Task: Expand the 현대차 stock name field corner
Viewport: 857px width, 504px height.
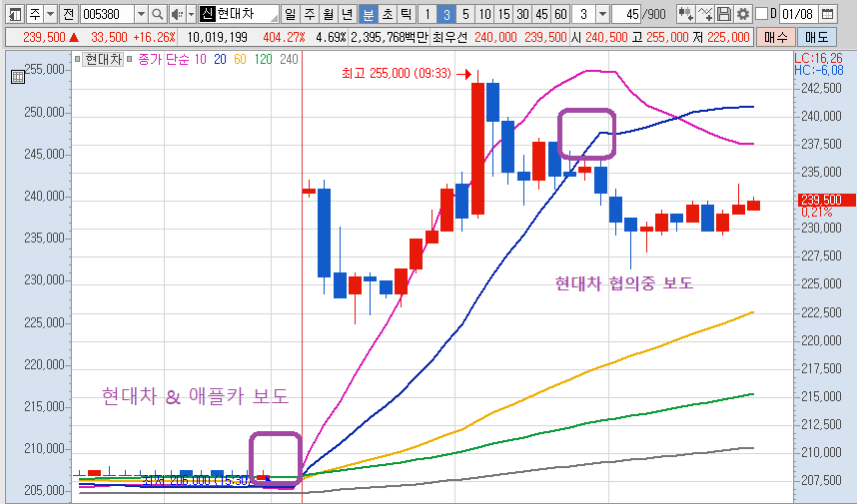Action: point(275,19)
